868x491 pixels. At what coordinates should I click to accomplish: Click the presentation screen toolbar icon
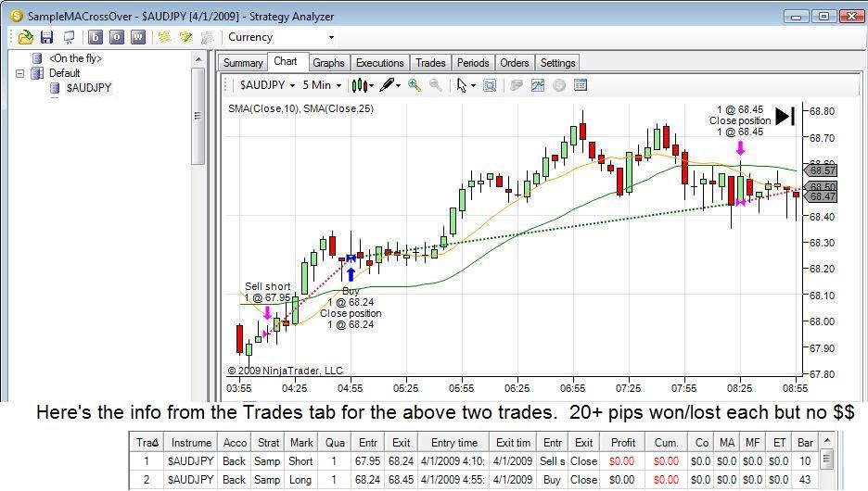[x=70, y=38]
